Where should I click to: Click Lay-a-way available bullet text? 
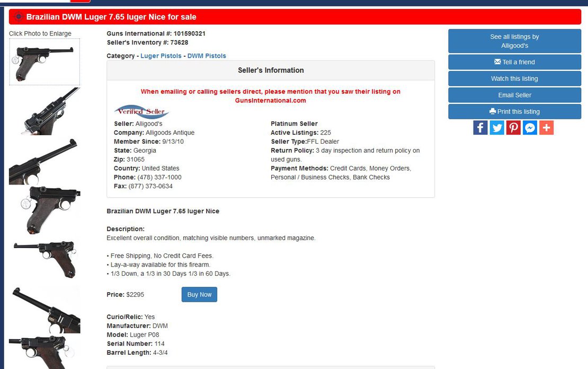coord(158,265)
